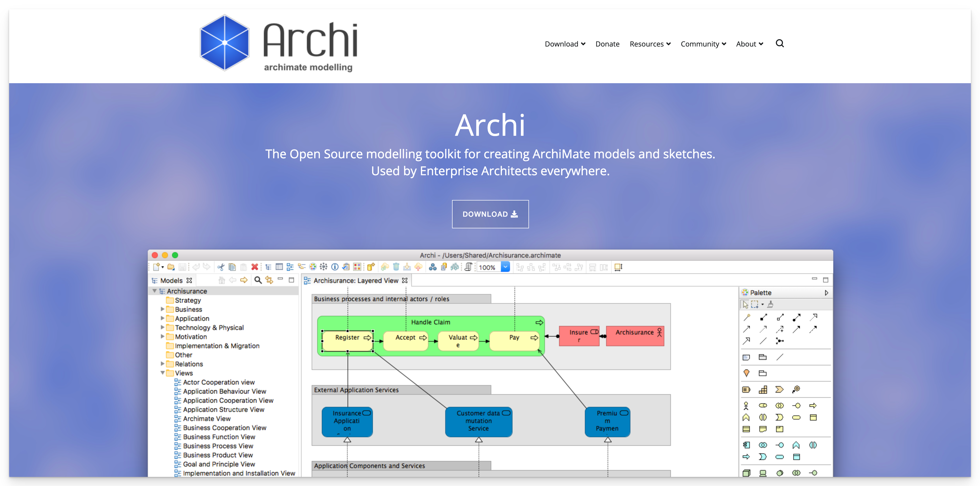Image resolution: width=980 pixels, height=486 pixels.
Task: Select the orange Location pin in Palette
Action: pyautogui.click(x=747, y=373)
